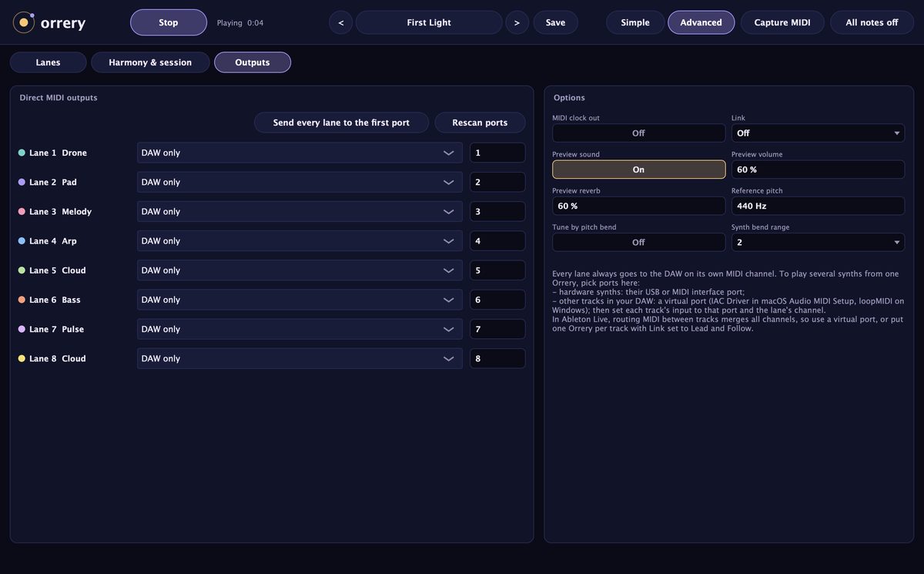Viewport: 924px width, 574px height.
Task: Open Lane 1 Drone output port dropdown
Action: [x=300, y=153]
